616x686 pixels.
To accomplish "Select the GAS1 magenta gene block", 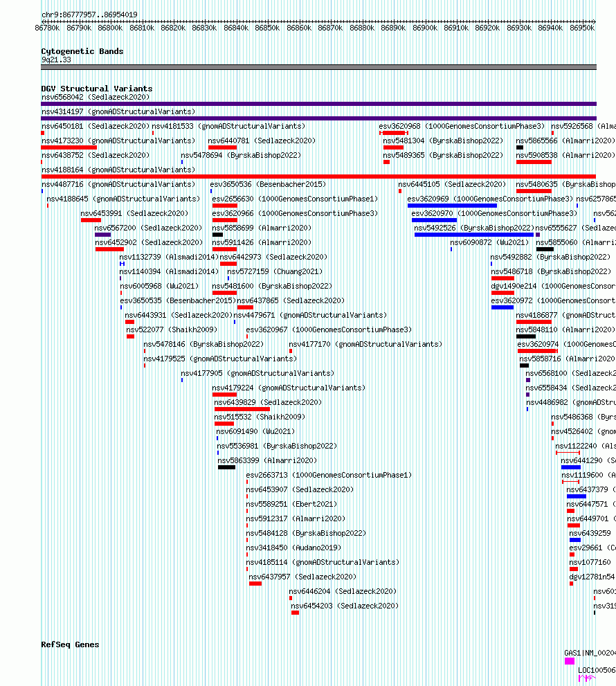I will point(569,661).
